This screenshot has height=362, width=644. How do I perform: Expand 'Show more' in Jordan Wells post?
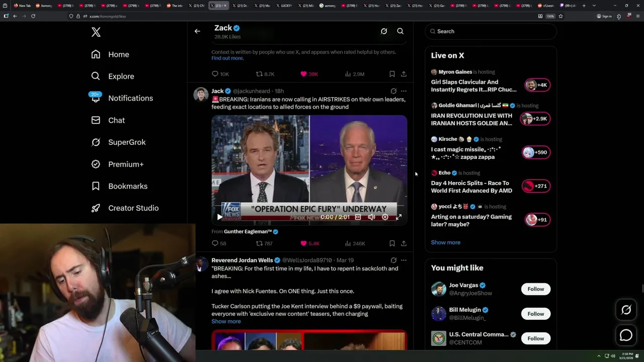point(226,321)
